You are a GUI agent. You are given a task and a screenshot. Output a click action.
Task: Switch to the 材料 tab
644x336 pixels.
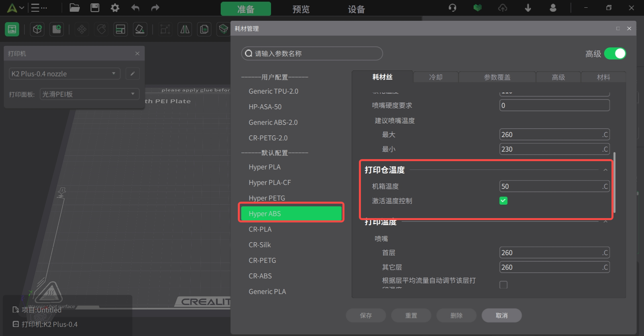point(603,77)
